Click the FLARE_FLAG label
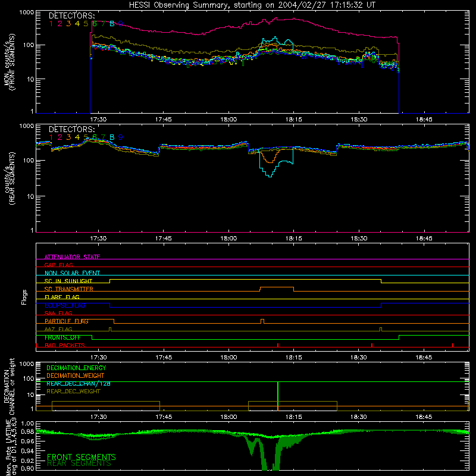The width and height of the screenshot is (476, 476). click(62, 297)
